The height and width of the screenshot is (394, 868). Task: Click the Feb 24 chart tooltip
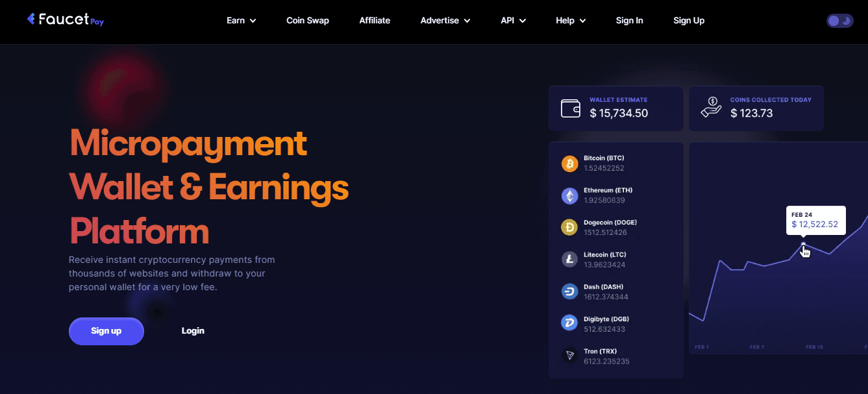click(x=815, y=221)
